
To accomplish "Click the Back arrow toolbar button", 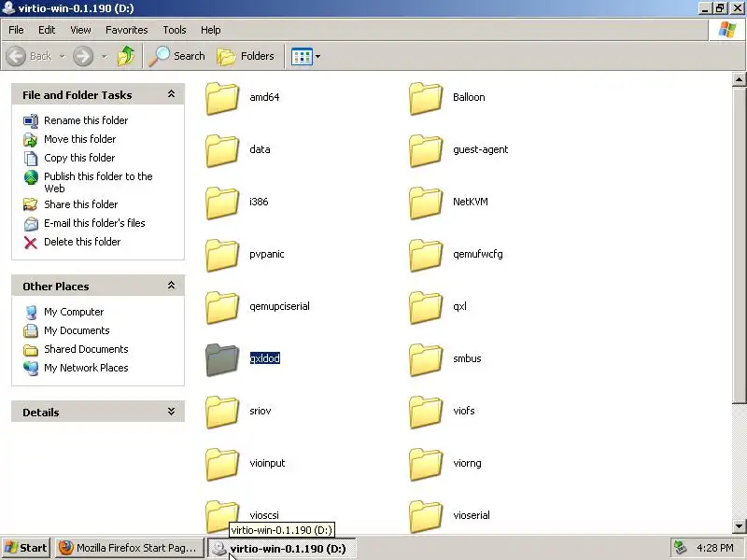I will coord(29,56).
